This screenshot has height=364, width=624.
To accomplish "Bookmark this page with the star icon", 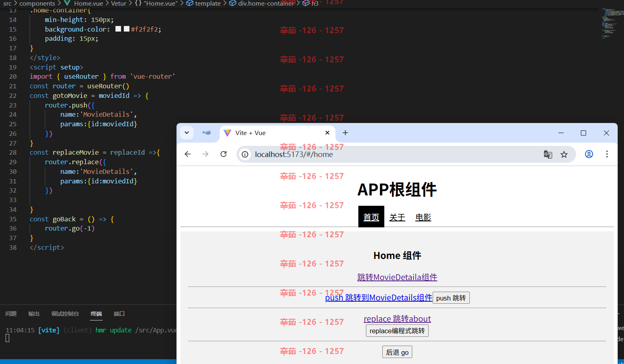I will point(564,154).
